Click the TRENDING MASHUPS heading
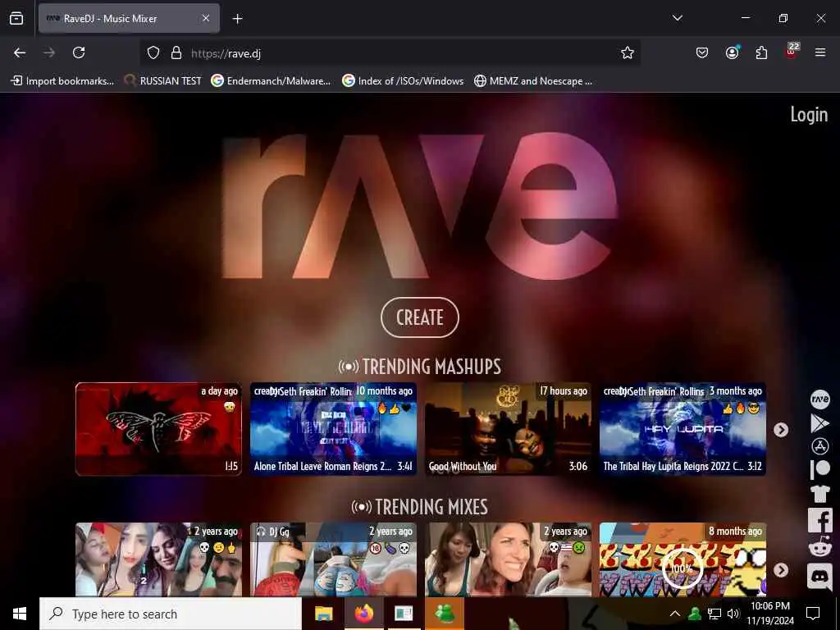The width and height of the screenshot is (840, 630). [420, 367]
